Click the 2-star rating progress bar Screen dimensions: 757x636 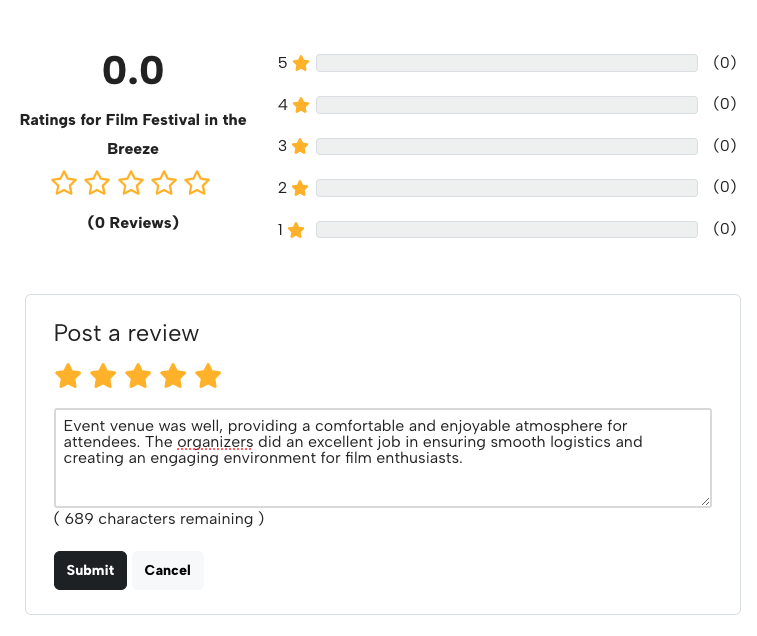click(x=506, y=188)
